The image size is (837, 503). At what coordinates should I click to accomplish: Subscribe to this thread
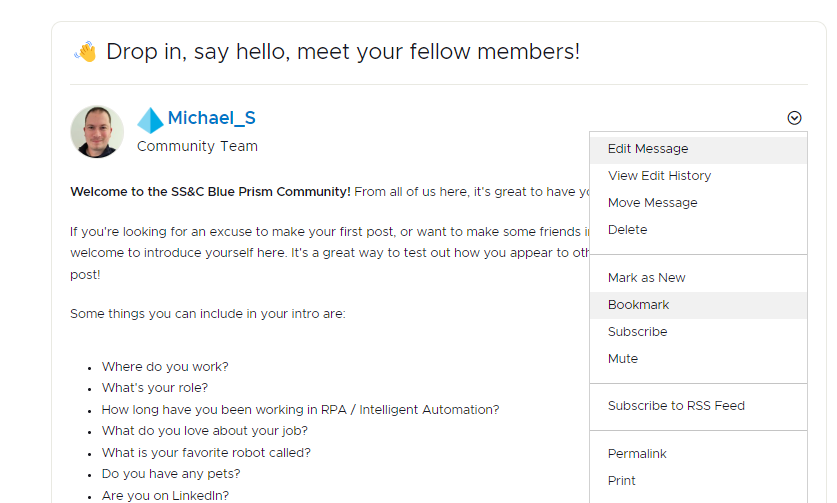coord(637,332)
